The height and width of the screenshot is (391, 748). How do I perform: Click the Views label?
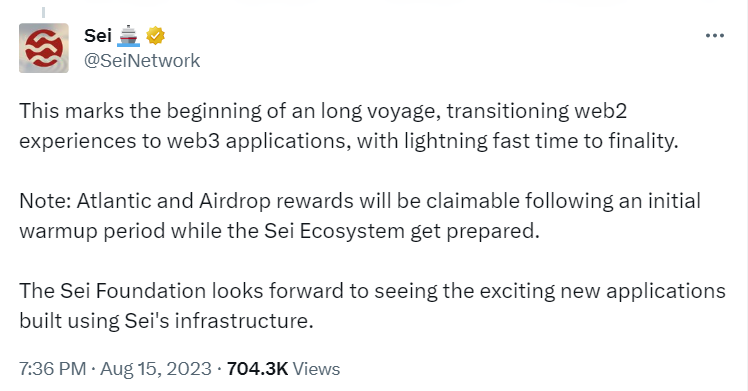(316, 369)
